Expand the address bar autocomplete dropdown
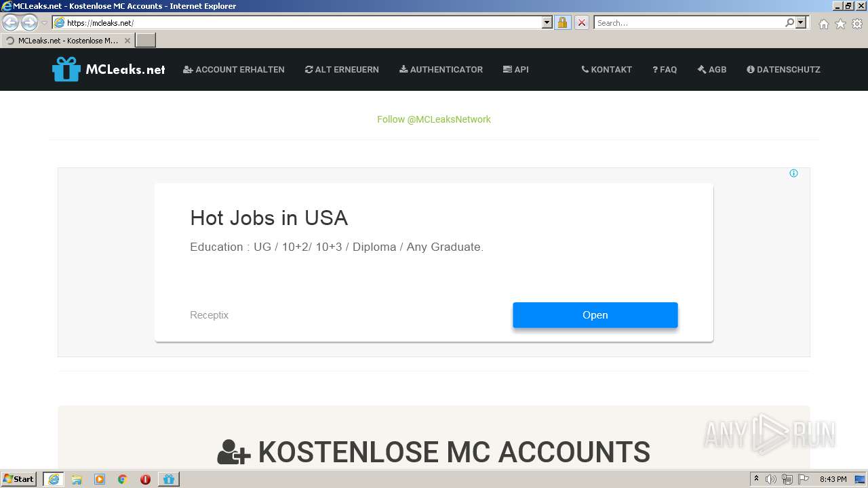 (x=547, y=22)
